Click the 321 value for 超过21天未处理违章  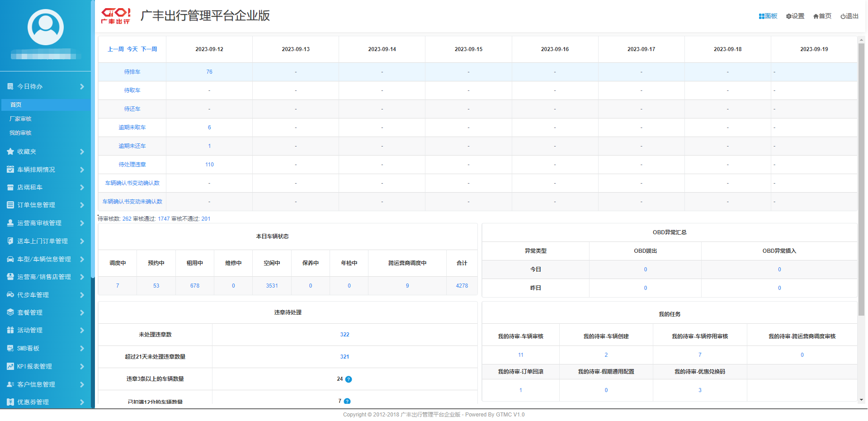point(344,357)
